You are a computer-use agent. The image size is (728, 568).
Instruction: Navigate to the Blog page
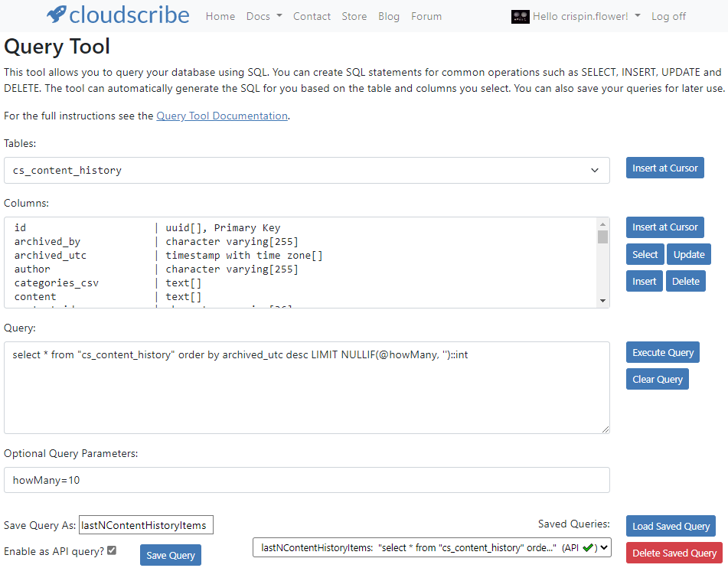point(389,16)
